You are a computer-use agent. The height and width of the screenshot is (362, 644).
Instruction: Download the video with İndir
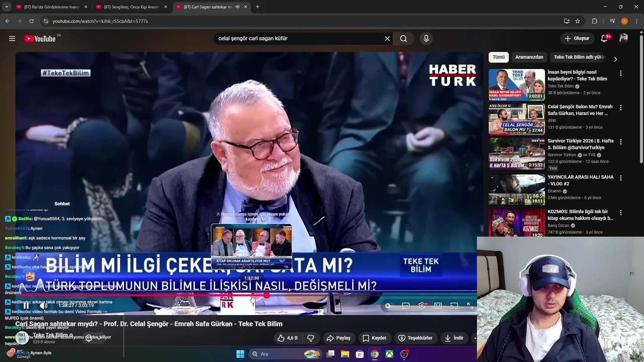(x=454, y=338)
